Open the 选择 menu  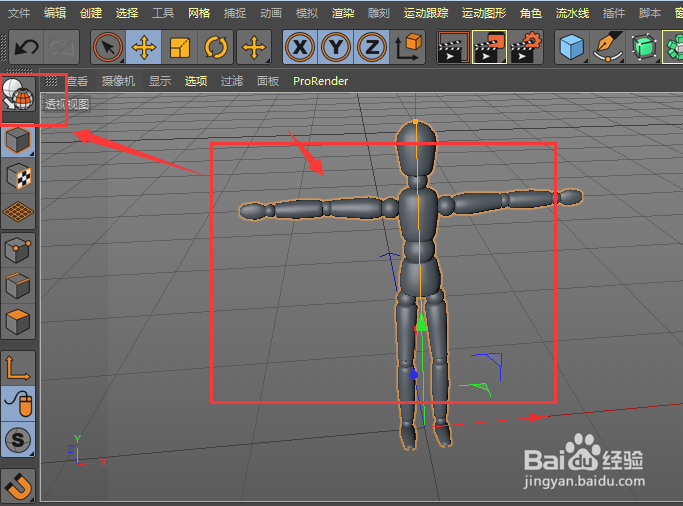click(x=127, y=13)
